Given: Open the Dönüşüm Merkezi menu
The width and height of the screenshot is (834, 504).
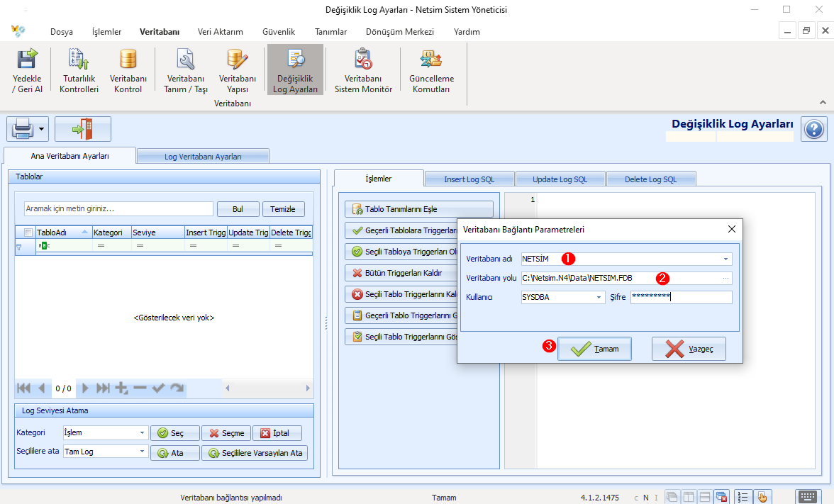Looking at the screenshot, I should pyautogui.click(x=400, y=32).
